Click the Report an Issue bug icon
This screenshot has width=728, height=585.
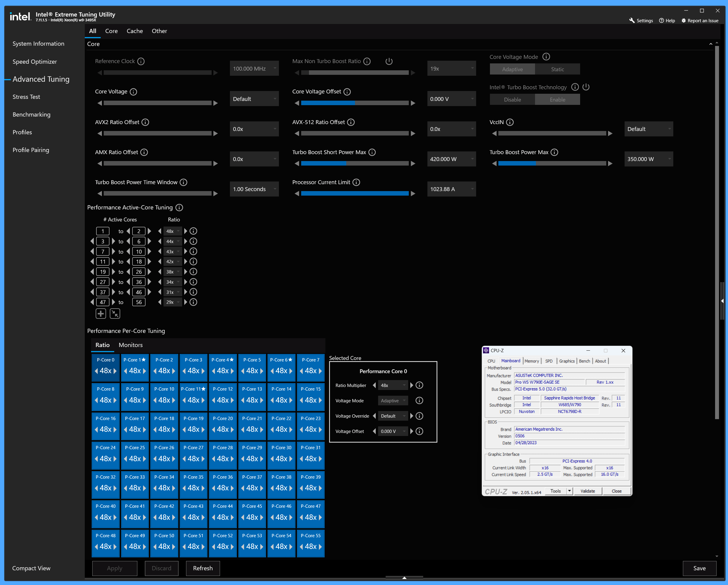(684, 21)
